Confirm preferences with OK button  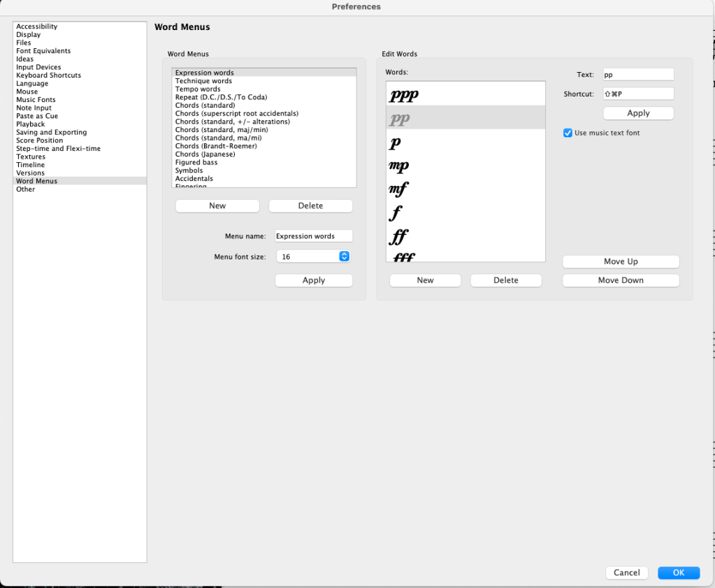(678, 573)
